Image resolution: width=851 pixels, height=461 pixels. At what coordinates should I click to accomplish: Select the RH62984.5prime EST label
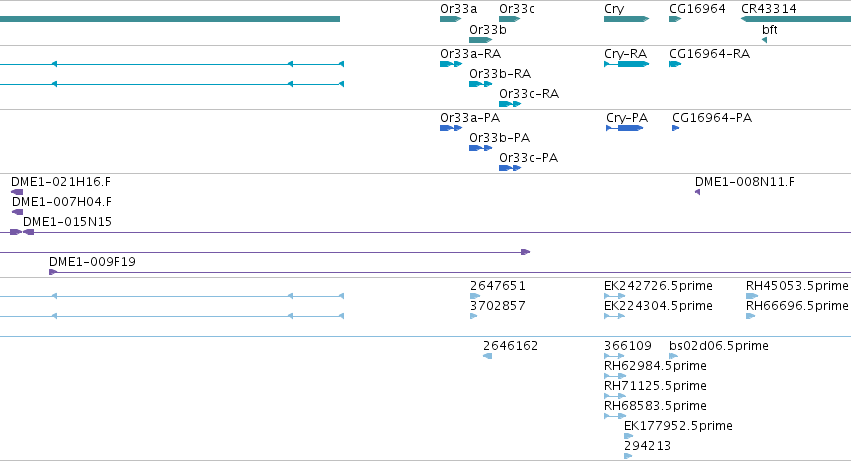click(655, 366)
